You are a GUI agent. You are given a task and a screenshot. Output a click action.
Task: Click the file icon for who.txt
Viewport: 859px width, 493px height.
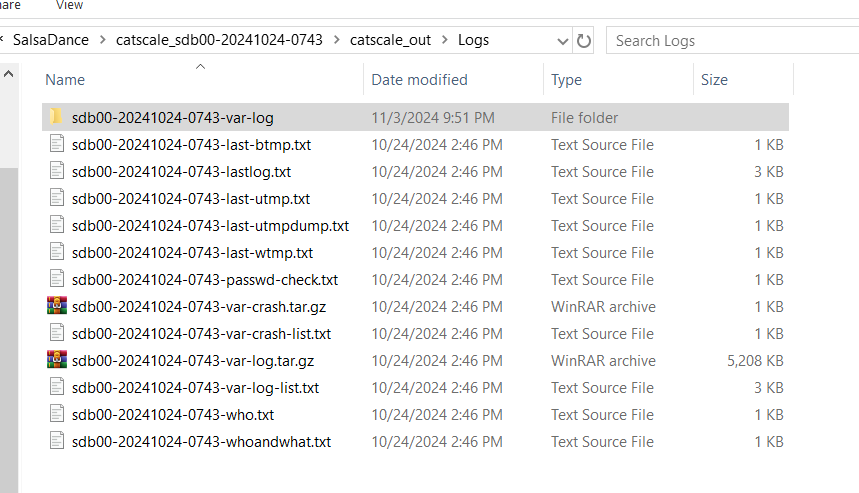click(x=56, y=415)
